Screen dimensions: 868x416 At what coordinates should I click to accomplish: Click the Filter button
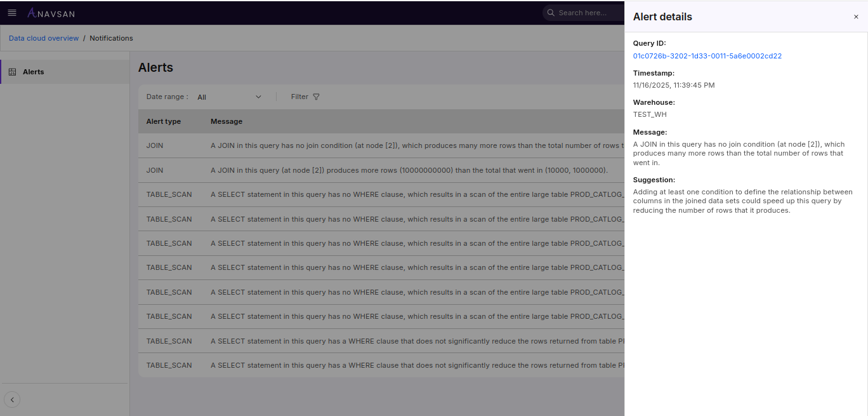pos(305,97)
